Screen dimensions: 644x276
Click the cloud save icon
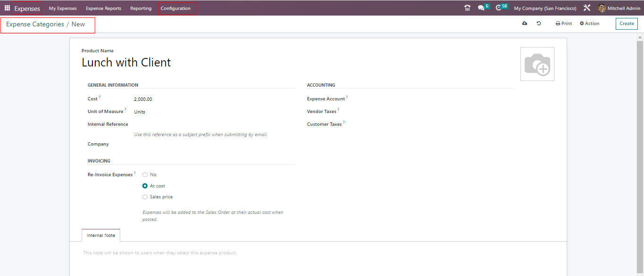[525, 24]
